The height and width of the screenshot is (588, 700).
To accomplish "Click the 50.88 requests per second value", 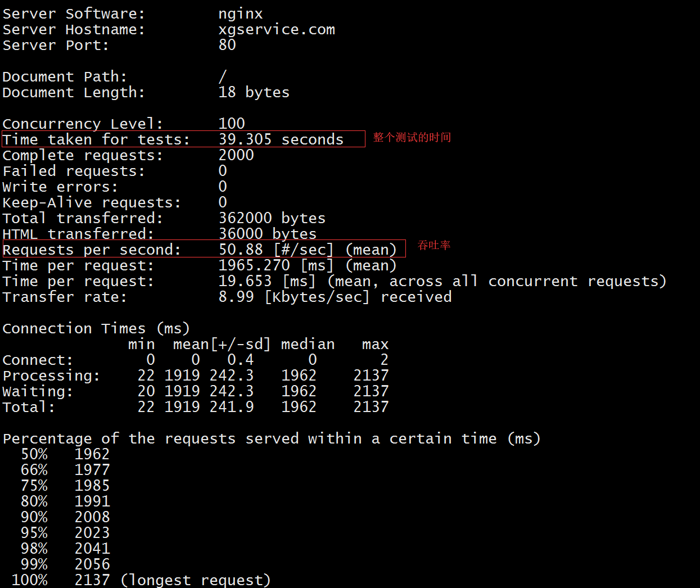I will coord(241,250).
